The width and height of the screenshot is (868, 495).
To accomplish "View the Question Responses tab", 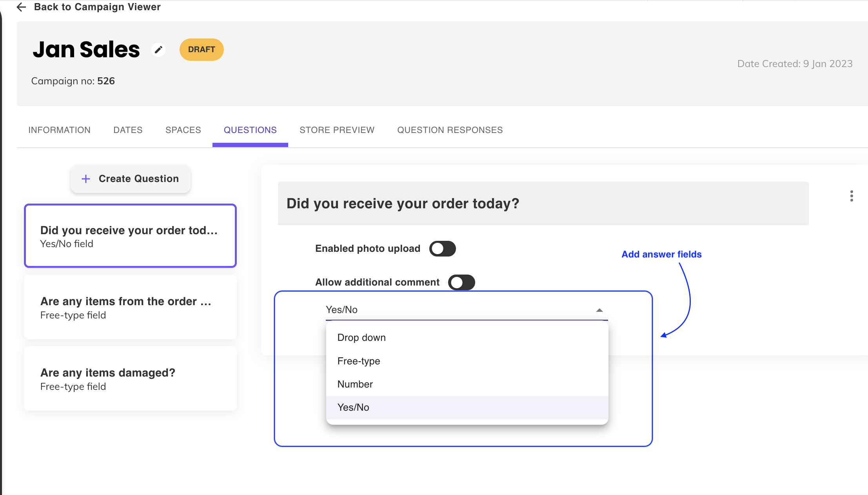I will (450, 130).
